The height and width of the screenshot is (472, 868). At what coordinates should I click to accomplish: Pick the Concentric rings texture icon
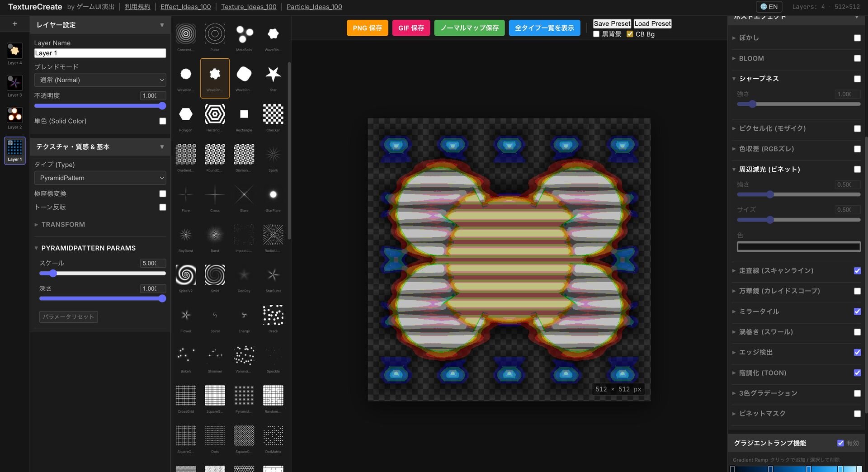(x=186, y=34)
